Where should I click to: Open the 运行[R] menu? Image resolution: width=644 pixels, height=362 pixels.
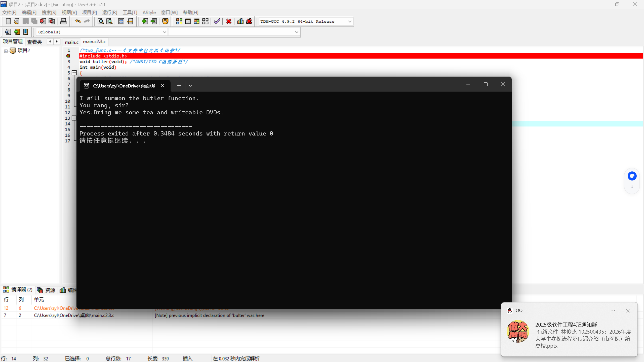pos(109,12)
